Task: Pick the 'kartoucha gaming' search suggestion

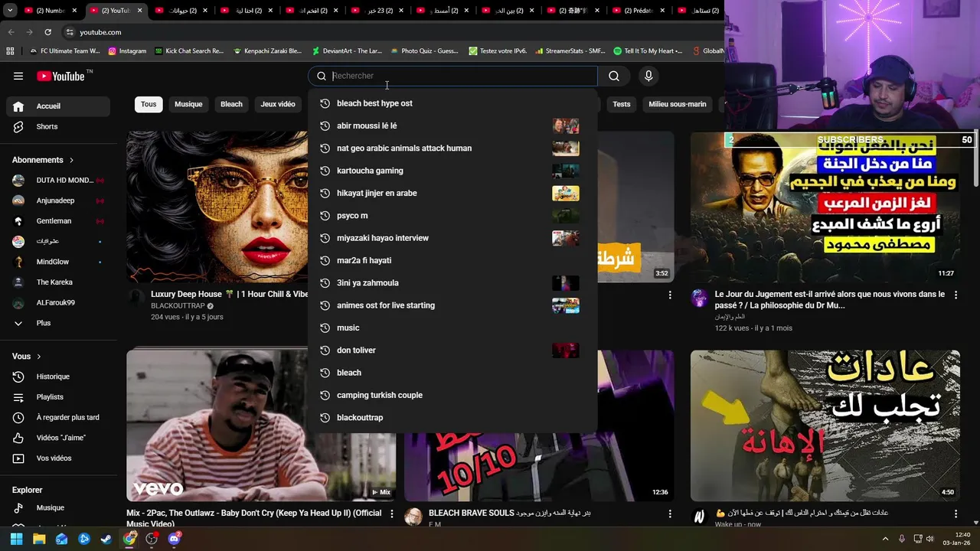Action: click(x=452, y=171)
